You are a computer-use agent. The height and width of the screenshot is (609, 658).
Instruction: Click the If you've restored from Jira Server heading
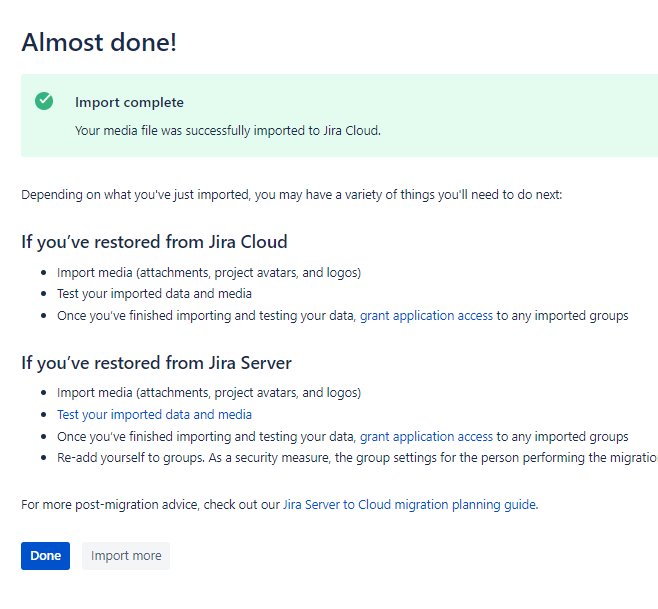pos(156,363)
